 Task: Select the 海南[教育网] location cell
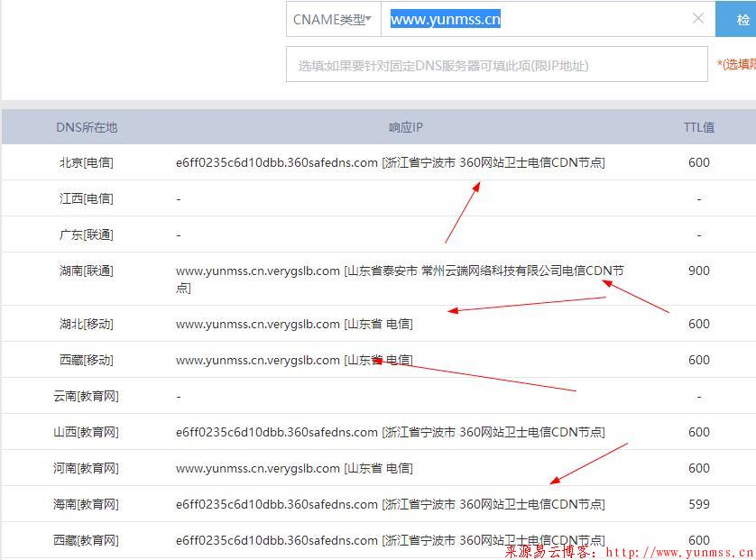[x=87, y=505]
